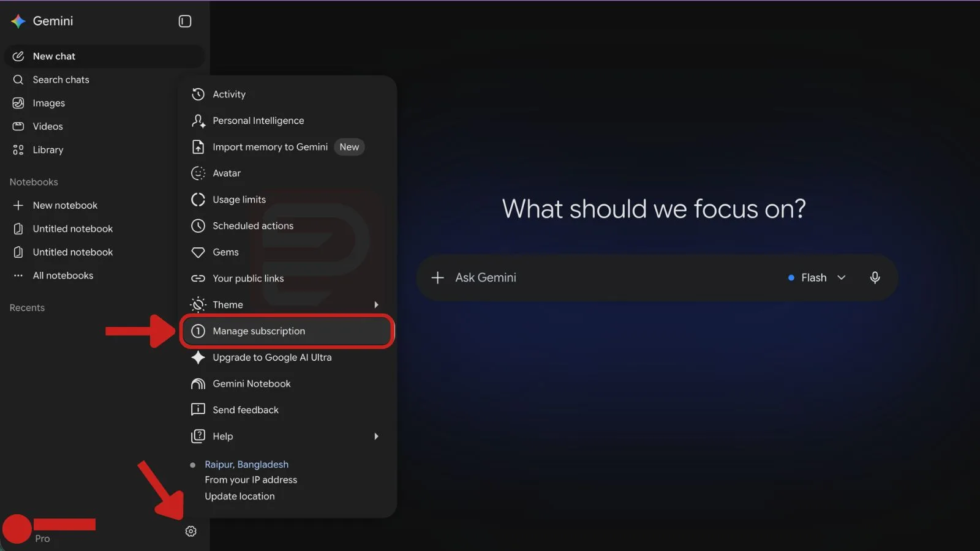Select Manage subscription menu entry
The width and height of the screenshot is (980, 551).
287,331
